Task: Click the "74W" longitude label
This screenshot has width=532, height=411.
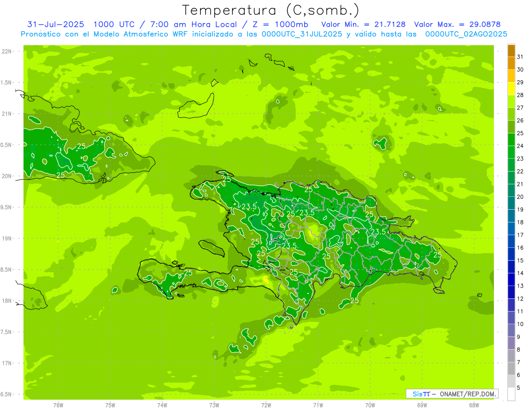Action: pos(162,405)
